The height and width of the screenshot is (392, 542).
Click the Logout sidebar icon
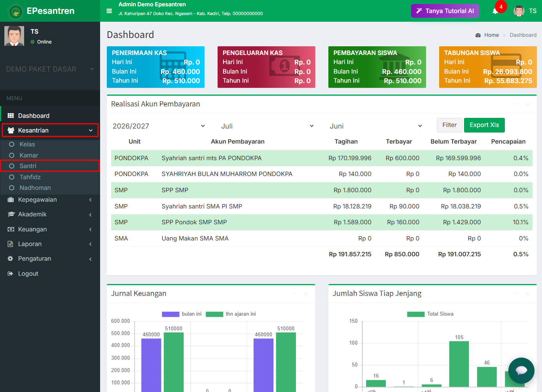pos(11,273)
